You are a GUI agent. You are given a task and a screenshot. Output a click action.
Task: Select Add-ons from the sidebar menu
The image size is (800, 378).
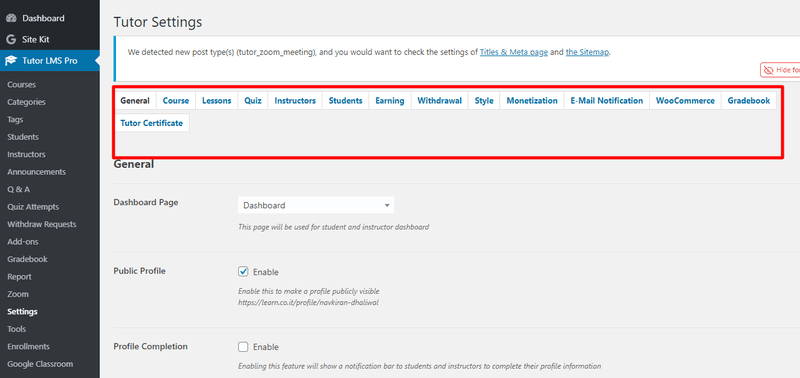pyautogui.click(x=23, y=241)
